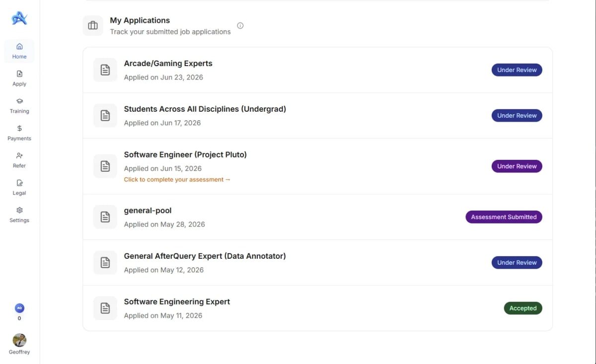Open the Arcade/Gaming Experts application title
This screenshot has width=596, height=364.
(x=168, y=64)
